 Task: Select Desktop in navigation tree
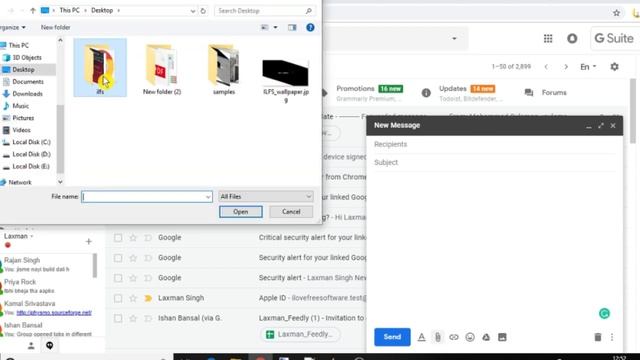(x=23, y=70)
